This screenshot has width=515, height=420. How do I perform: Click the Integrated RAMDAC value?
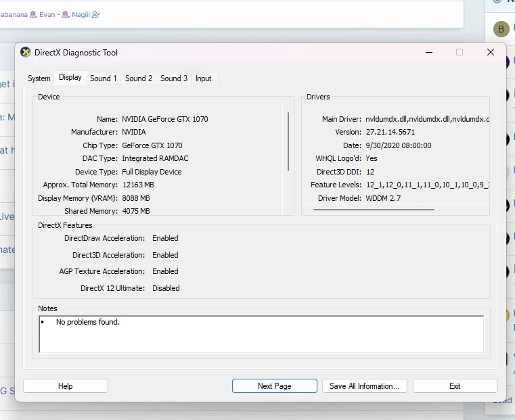(155, 158)
